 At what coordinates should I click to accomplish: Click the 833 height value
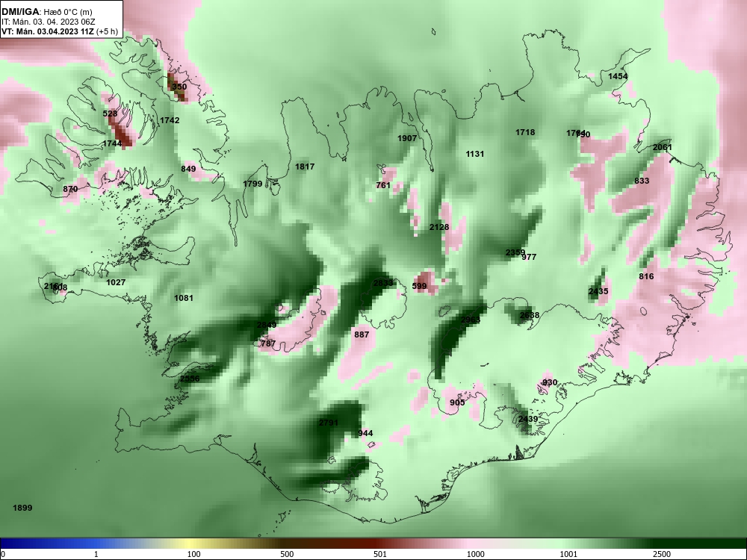point(642,181)
